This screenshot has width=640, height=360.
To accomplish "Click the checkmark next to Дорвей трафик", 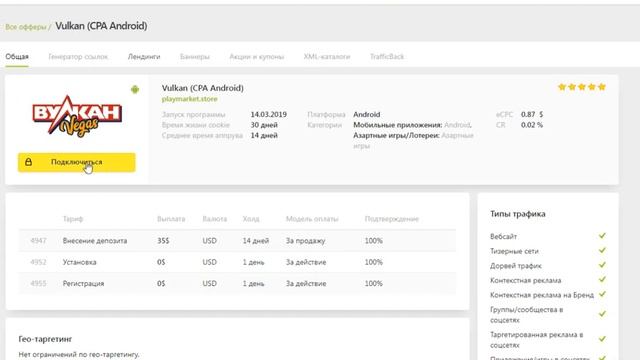I will coord(602,265).
